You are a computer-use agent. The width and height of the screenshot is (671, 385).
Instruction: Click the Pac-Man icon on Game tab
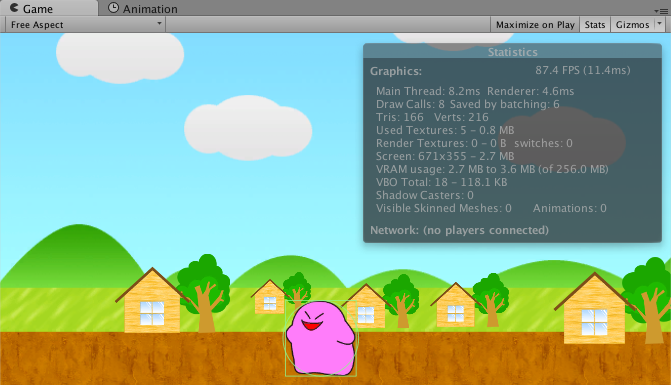click(x=14, y=8)
